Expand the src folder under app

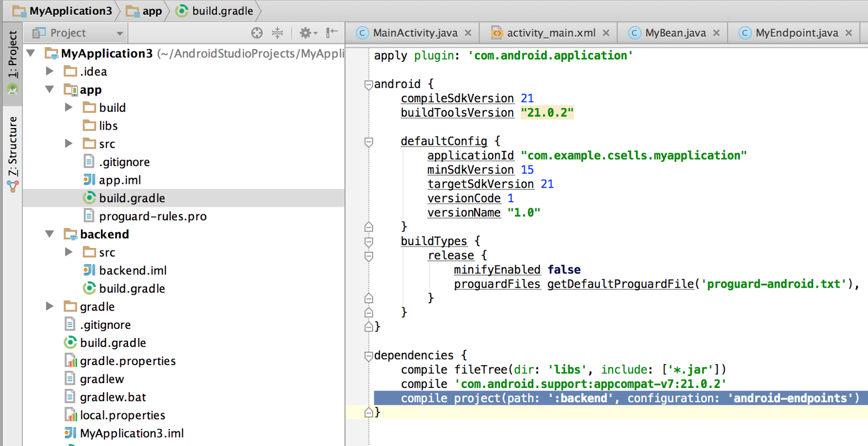69,143
